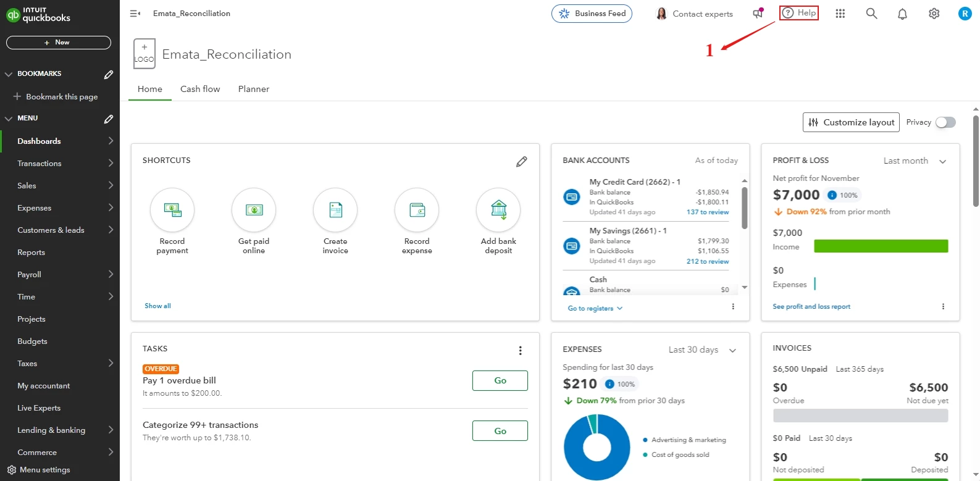The width and height of the screenshot is (980, 481).
Task: Click the Menu settings gear icon
Action: [11, 470]
